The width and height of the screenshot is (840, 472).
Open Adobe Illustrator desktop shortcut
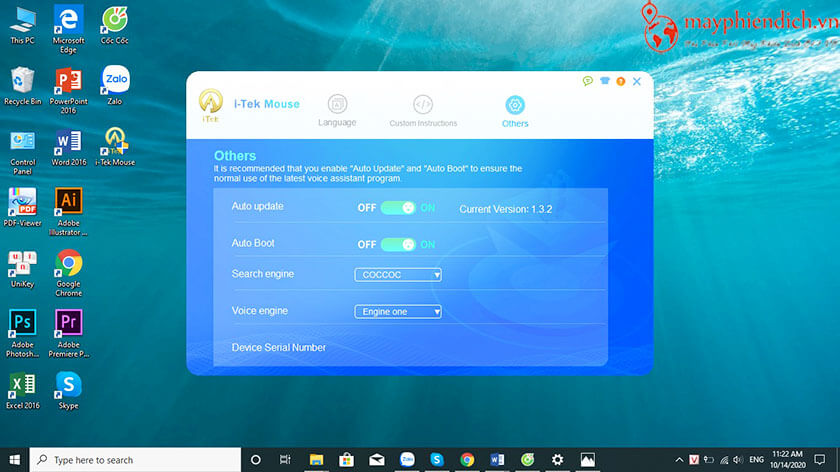click(69, 208)
